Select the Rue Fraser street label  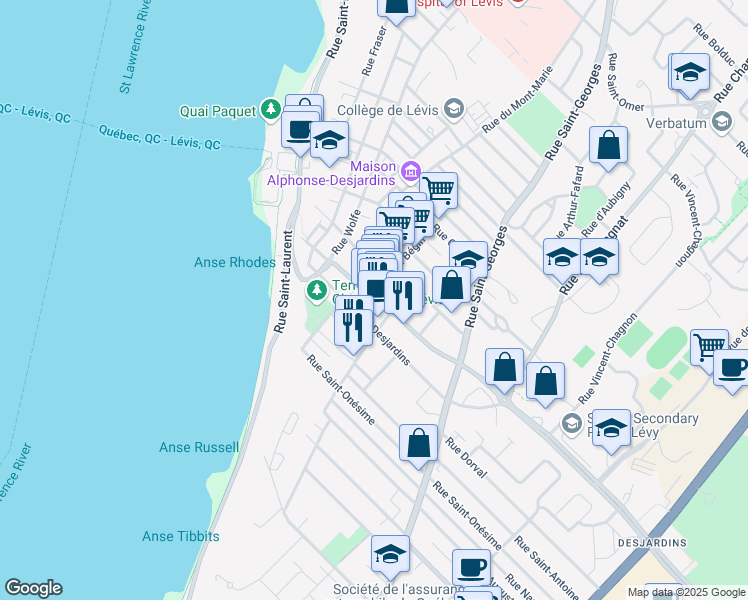pyautogui.click(x=374, y=52)
